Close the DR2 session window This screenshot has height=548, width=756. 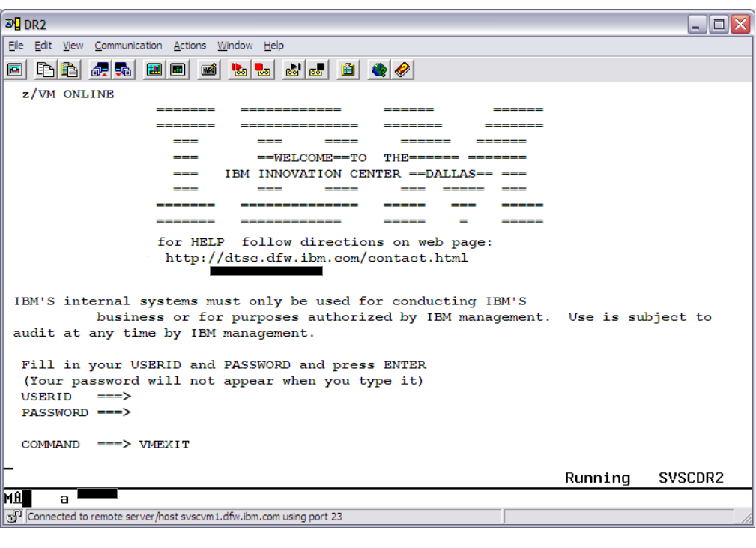(x=740, y=24)
